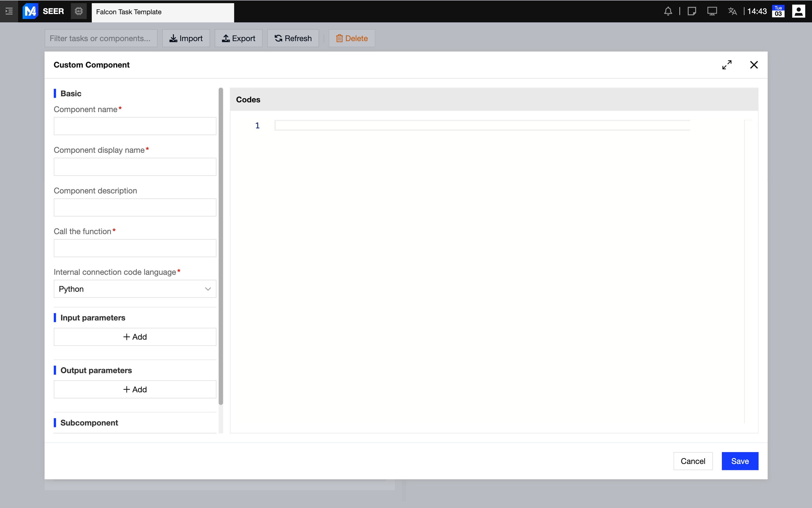Click the Component name field
The height and width of the screenshot is (508, 812).
pos(135,126)
